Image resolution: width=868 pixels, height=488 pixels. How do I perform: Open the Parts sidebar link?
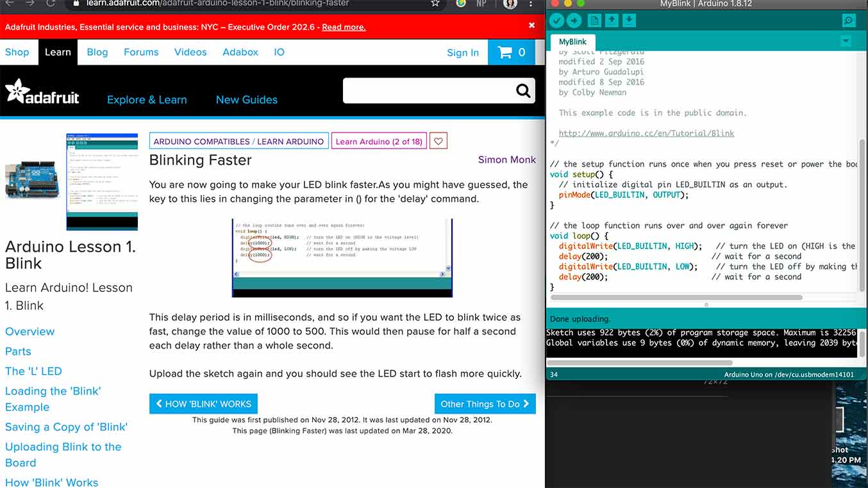[x=18, y=352]
